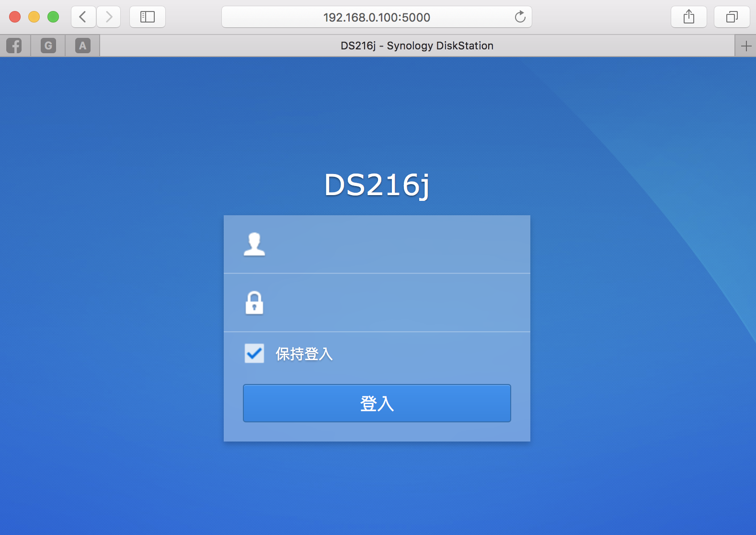Go back to the previous page

point(83,17)
